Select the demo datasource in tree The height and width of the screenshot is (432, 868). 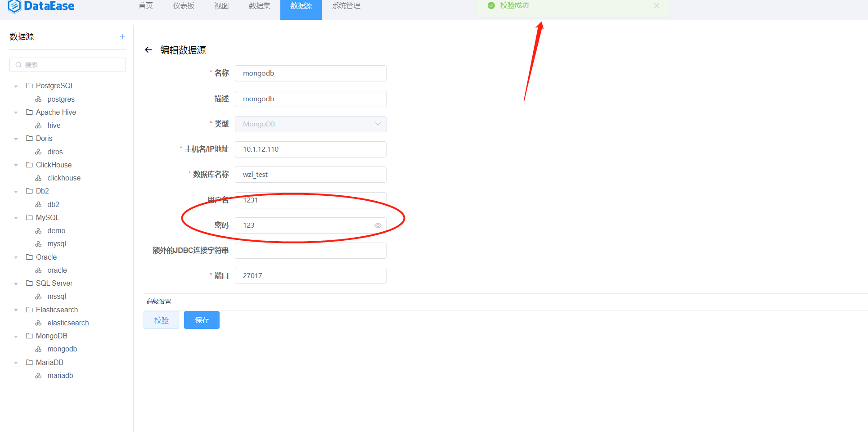coord(56,231)
